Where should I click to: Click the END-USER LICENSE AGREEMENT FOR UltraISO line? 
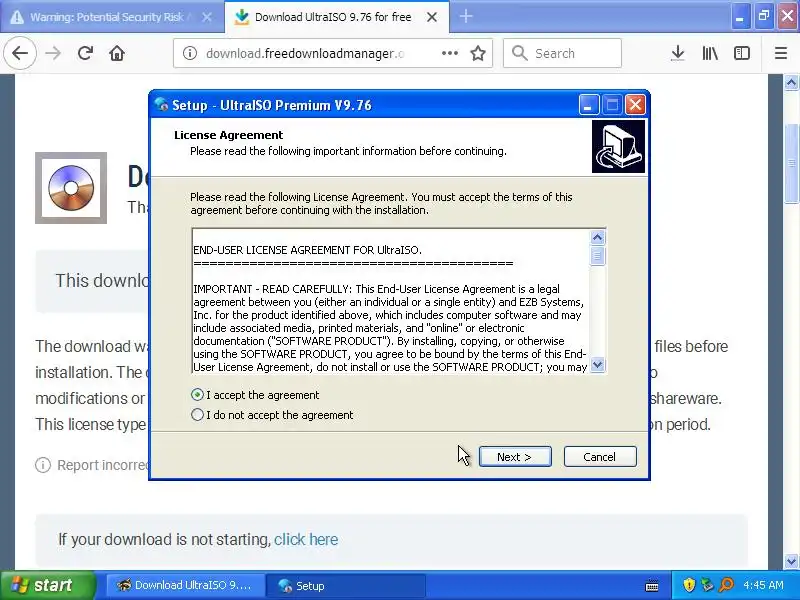pyautogui.click(x=308, y=250)
